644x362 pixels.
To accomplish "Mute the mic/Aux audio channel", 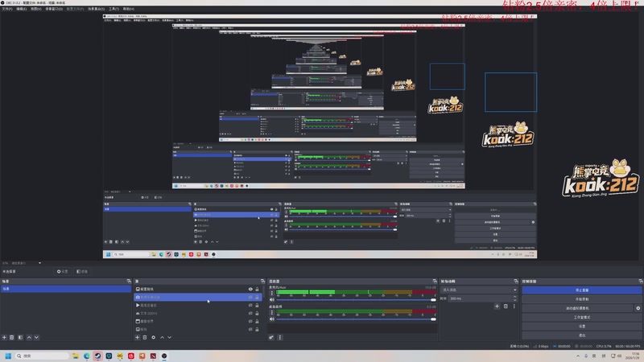I will pos(271,299).
